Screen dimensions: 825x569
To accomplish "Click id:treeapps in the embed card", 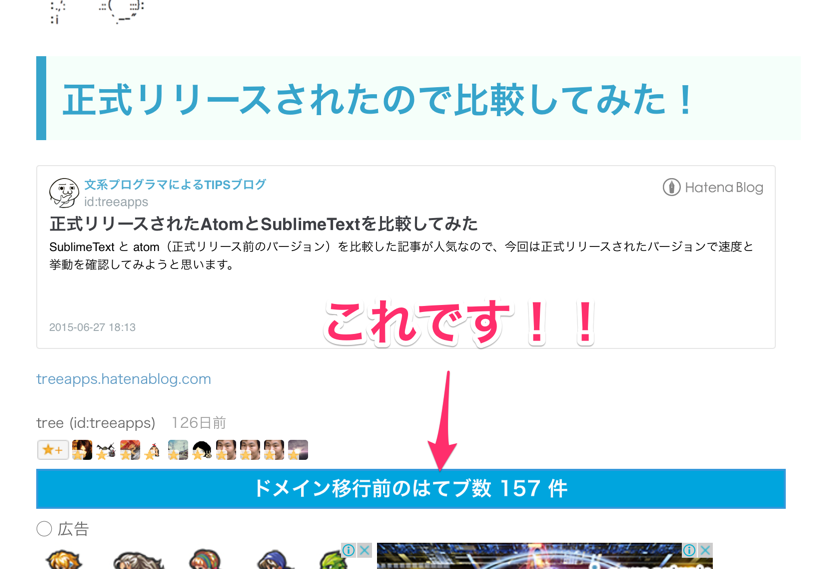I will pos(116,202).
